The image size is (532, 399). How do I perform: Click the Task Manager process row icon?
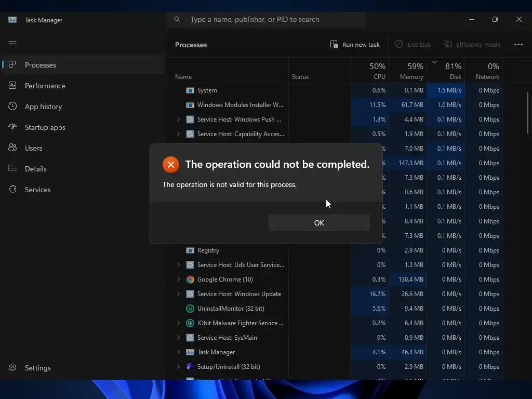click(190, 352)
